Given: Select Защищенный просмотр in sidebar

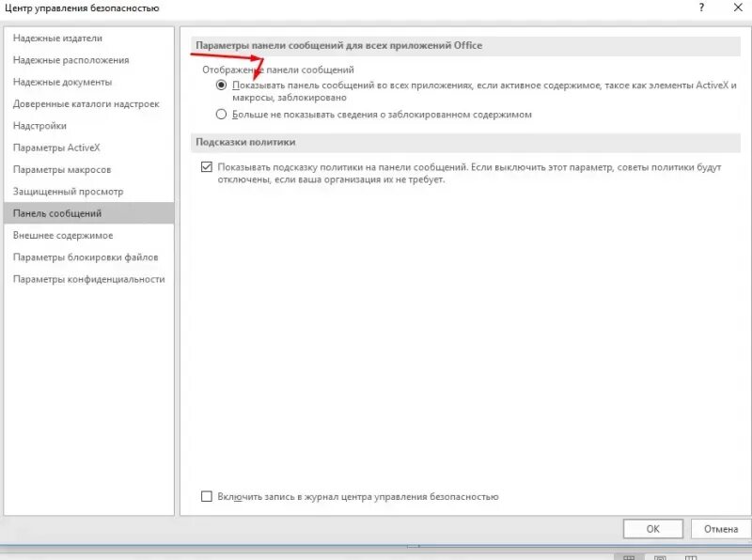Looking at the screenshot, I should coord(88,192).
